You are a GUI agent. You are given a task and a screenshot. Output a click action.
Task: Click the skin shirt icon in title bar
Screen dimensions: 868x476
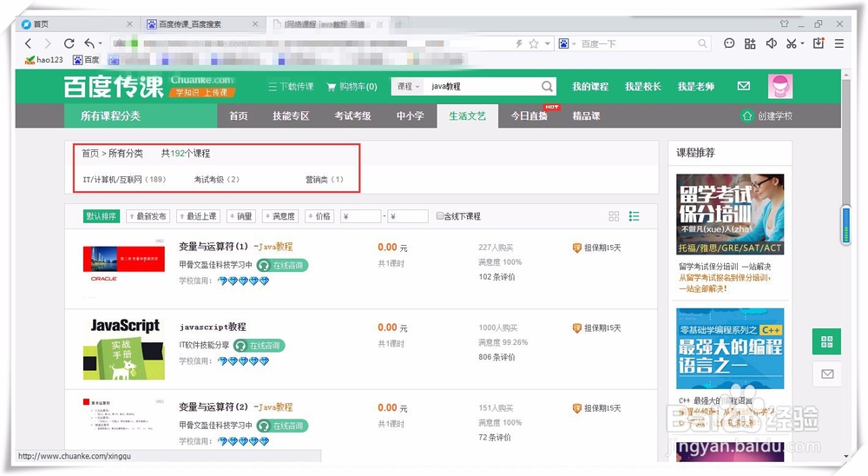tap(785, 23)
